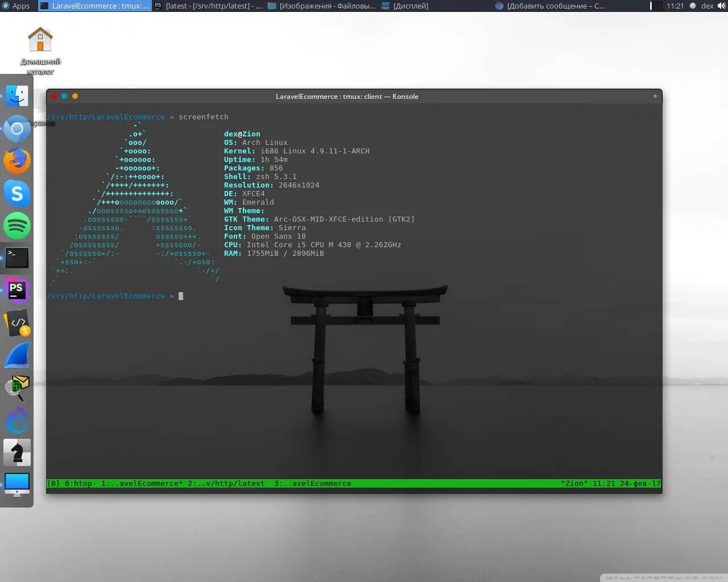Image resolution: width=728 pixels, height=582 pixels.
Task: Click the dex@Zion line in terminal
Action: (242, 134)
